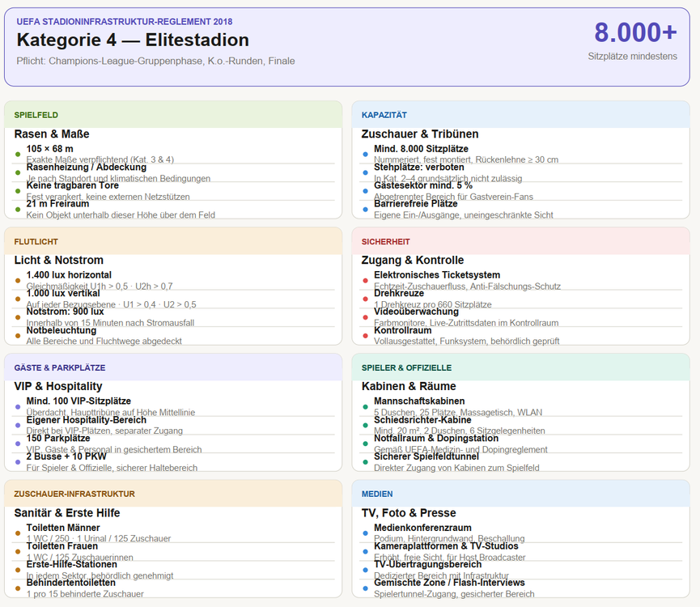Click 'TV-Übertragungsbereich' entry
This screenshot has width=700, height=607.
pyautogui.click(x=427, y=564)
